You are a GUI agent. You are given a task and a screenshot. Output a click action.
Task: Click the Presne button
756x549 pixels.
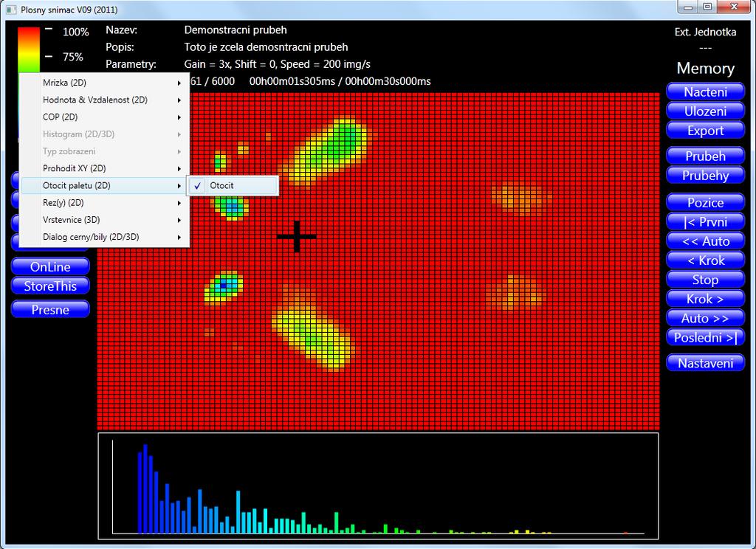[x=50, y=309]
